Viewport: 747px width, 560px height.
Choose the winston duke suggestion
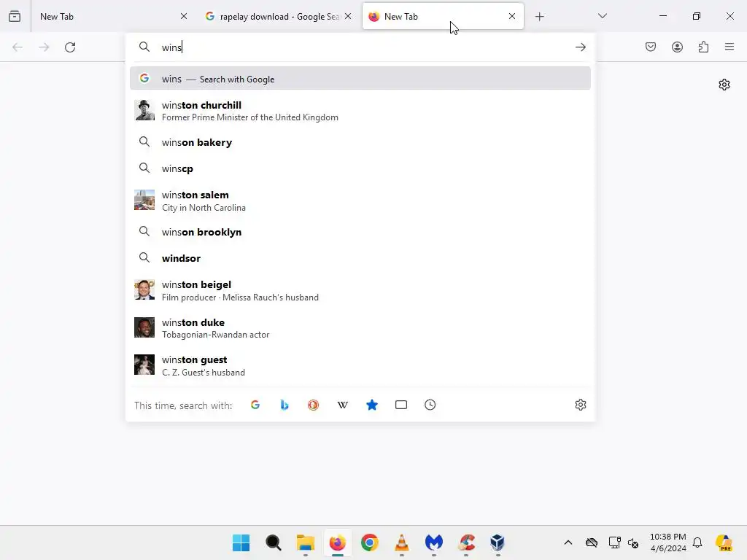coord(360,327)
